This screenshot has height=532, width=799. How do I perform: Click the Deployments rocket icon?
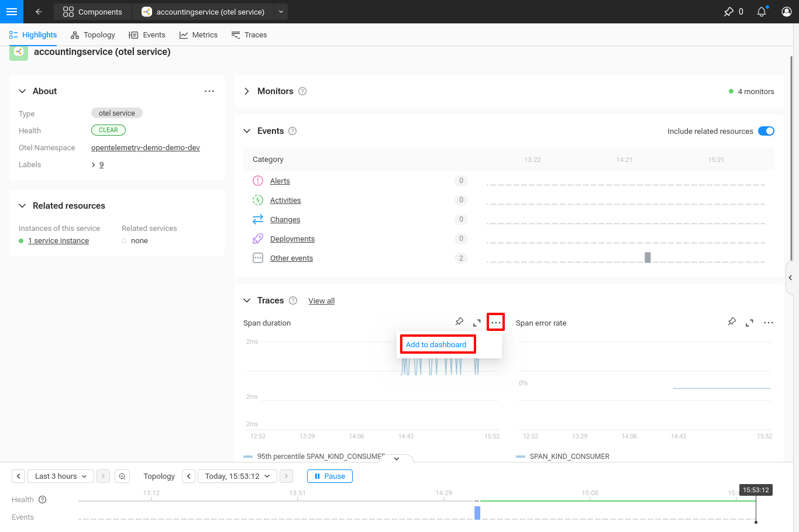[x=258, y=239]
